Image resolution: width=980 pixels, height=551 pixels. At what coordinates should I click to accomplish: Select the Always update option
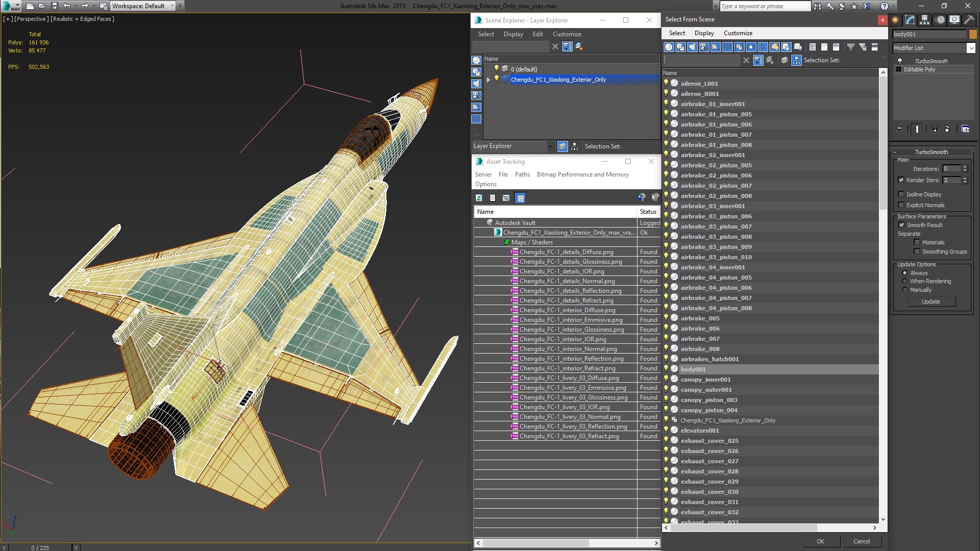pos(904,273)
